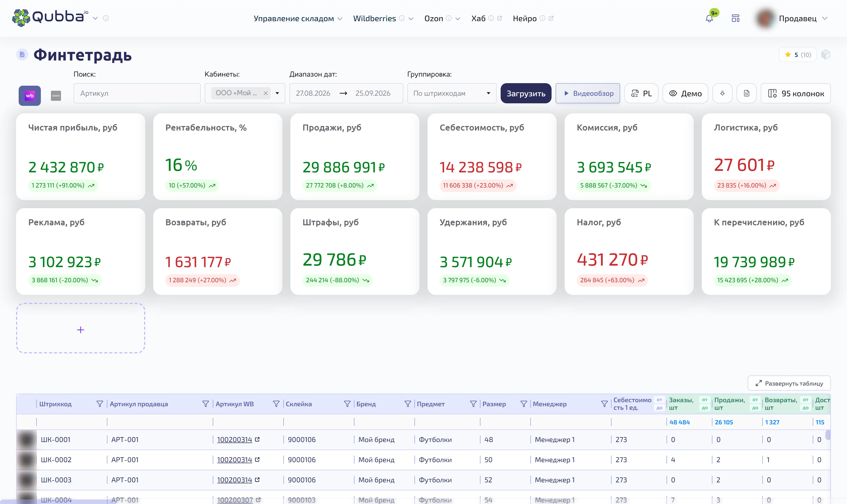This screenshot has height=504, width=847.
Task: Click the table vertical scrollbar handle
Action: click(828, 435)
